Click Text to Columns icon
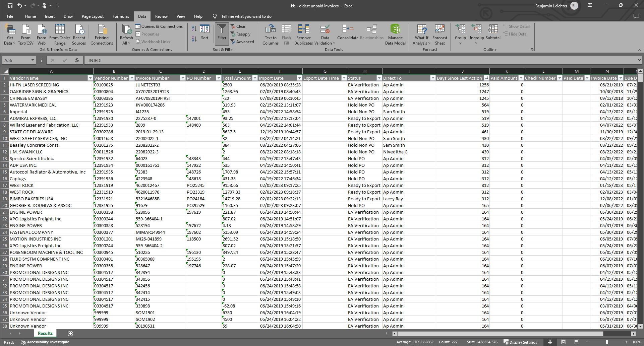The width and height of the screenshot is (644, 346). (271, 35)
